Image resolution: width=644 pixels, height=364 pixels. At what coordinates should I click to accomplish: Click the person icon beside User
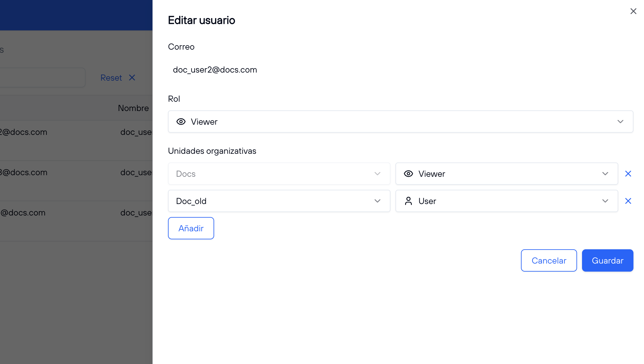pos(408,201)
